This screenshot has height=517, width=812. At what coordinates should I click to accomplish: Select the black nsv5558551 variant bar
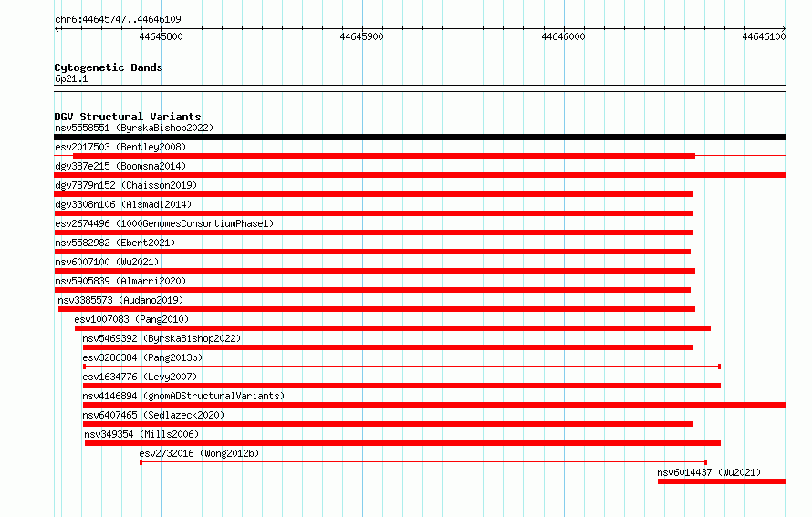(x=420, y=137)
